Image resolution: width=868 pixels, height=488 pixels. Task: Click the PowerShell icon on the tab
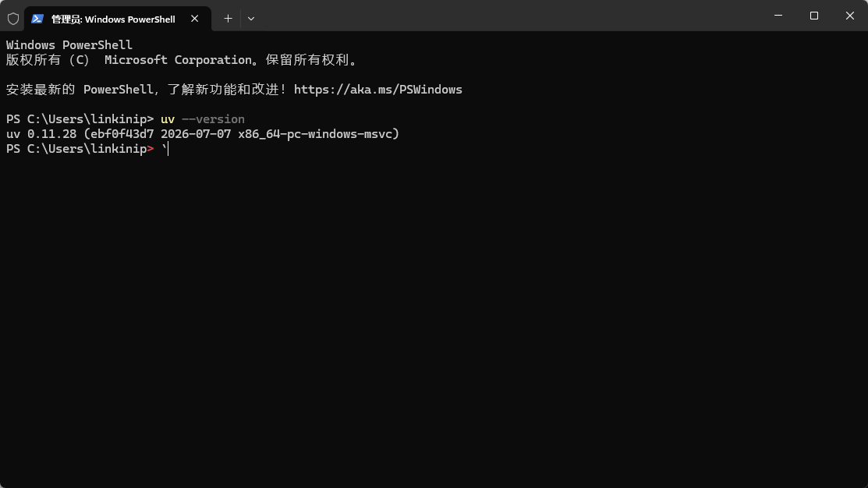point(37,19)
